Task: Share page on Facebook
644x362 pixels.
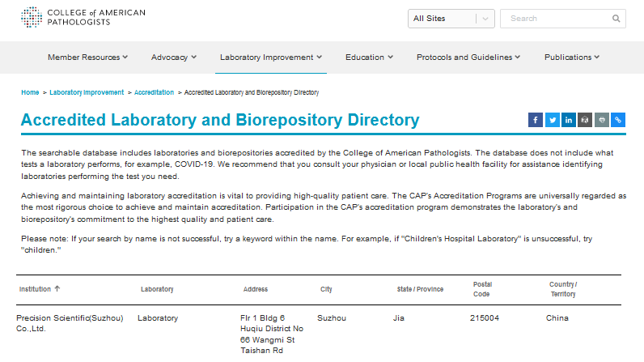Action: coord(536,120)
